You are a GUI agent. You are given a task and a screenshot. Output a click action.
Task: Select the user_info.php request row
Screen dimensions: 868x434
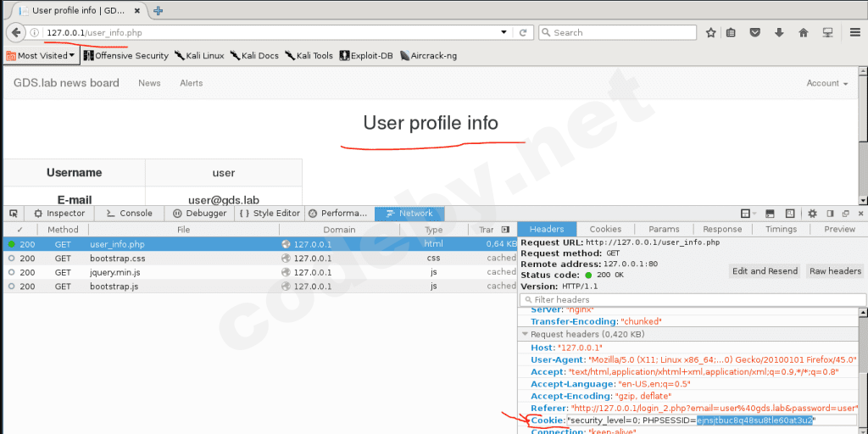point(259,243)
